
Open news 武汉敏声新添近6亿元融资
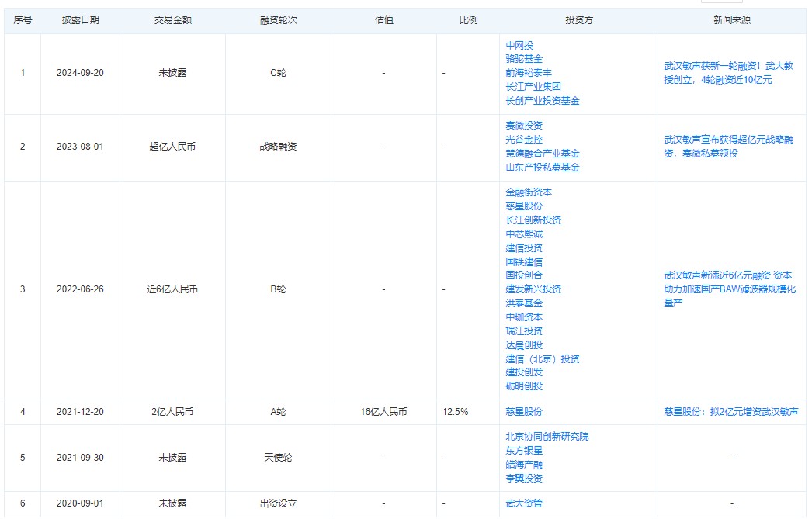coord(730,289)
